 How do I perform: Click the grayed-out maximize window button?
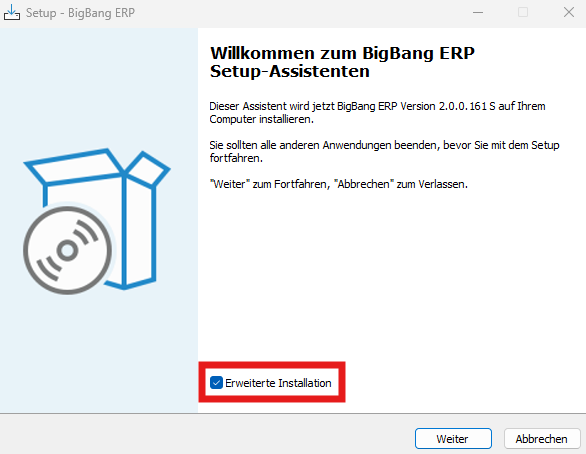(x=523, y=12)
